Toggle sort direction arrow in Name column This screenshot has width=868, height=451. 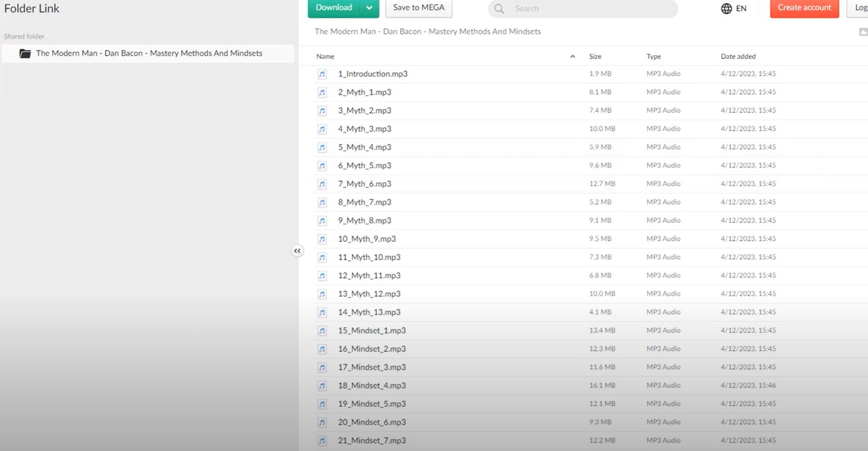[573, 56]
